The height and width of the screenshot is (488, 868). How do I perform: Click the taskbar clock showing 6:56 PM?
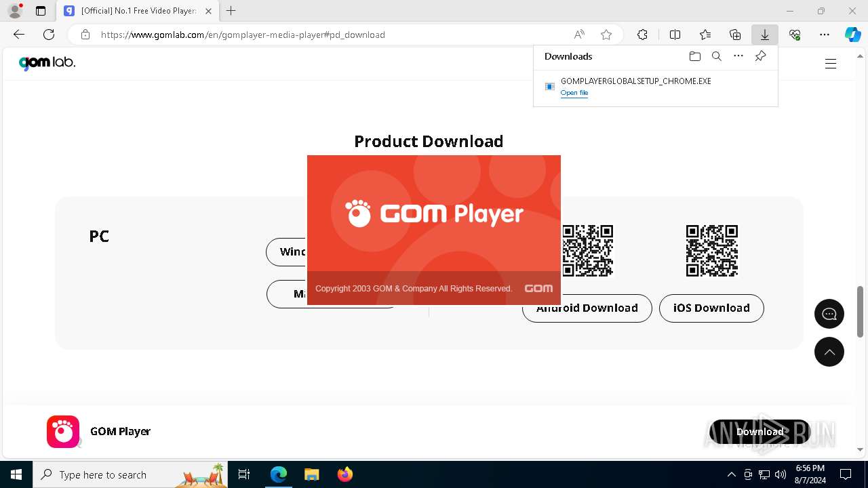(x=810, y=474)
